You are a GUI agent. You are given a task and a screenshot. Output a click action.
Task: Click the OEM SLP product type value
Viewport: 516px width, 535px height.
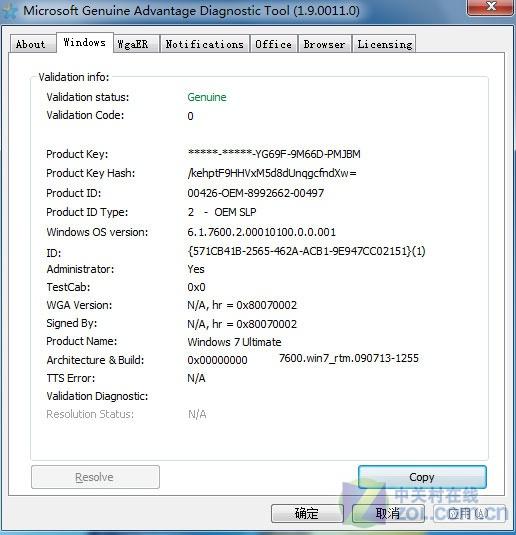[222, 212]
